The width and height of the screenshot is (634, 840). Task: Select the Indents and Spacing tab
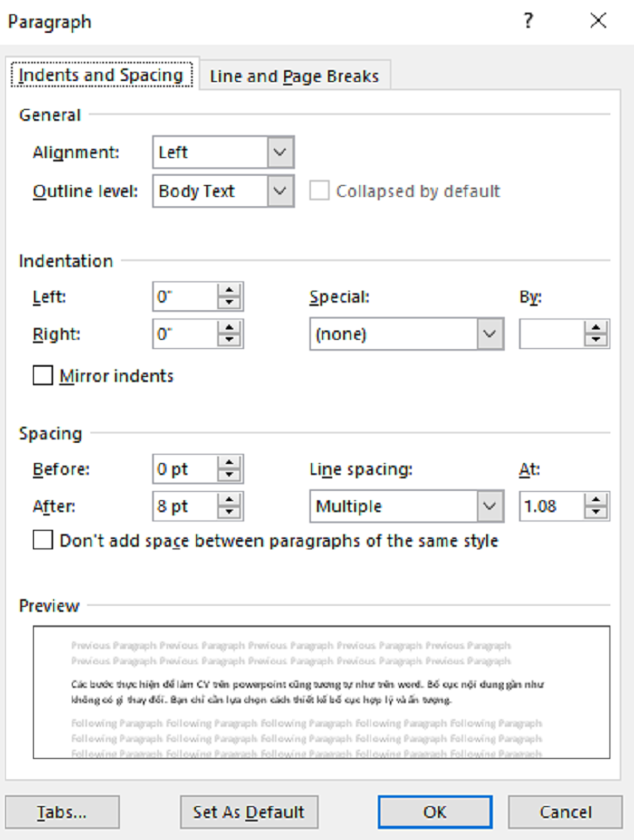[x=101, y=75]
